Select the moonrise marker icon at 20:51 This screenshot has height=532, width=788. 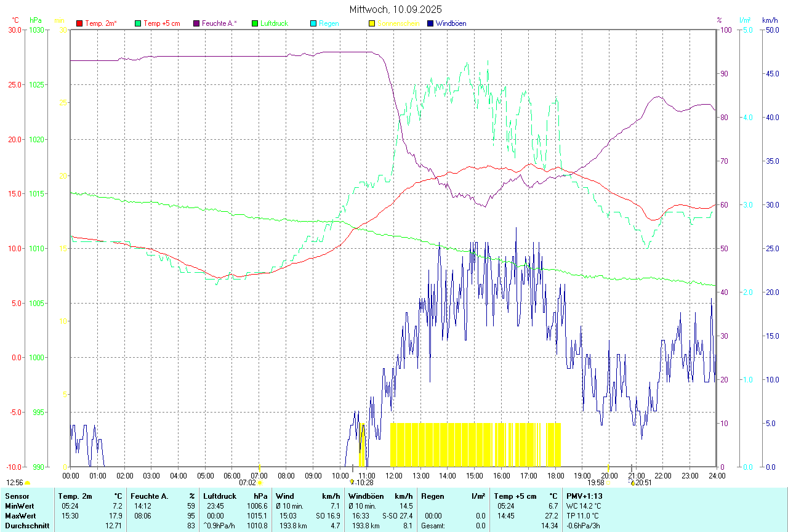[x=632, y=483]
